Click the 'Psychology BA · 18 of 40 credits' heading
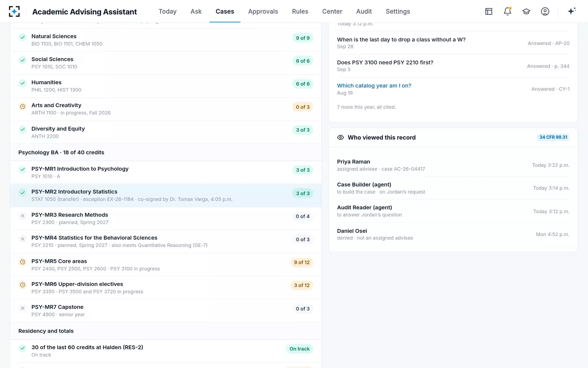 tap(61, 153)
